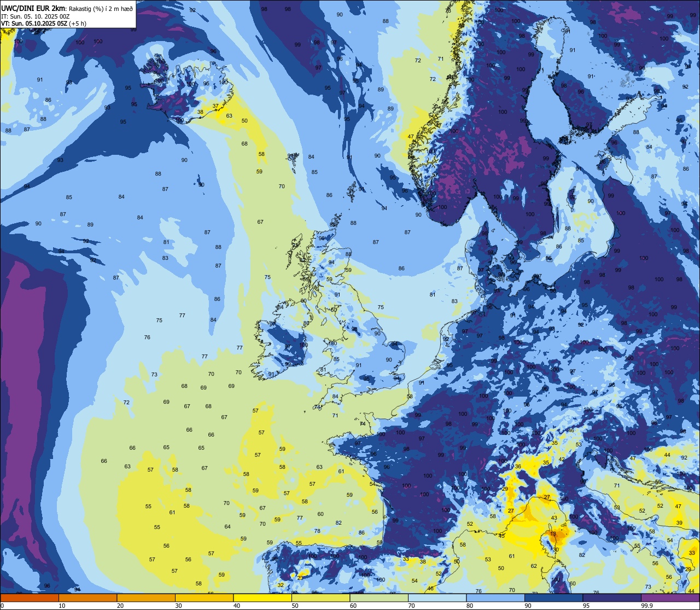
Task: Click the "IT: Sun. 05. 10. 2025 00Z" line
Action: (x=35, y=16)
